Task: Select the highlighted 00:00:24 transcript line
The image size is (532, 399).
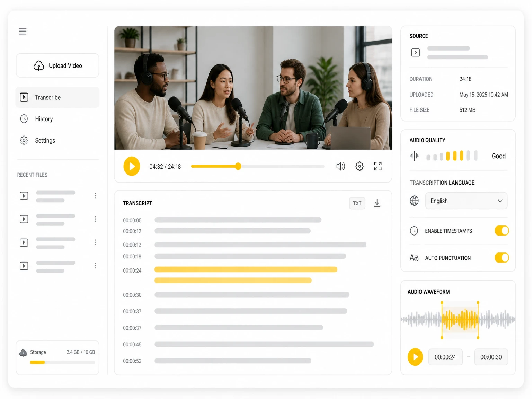Action: pos(246,275)
